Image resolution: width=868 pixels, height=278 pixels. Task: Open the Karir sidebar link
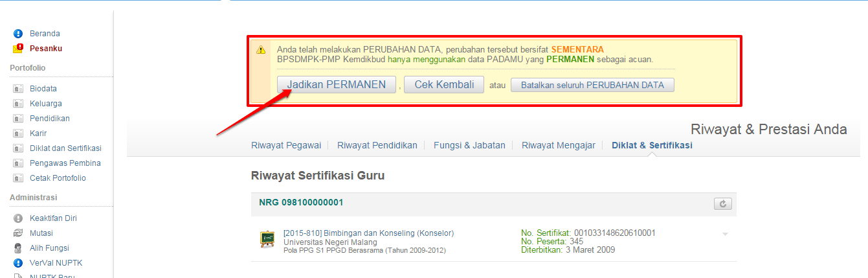(x=38, y=133)
